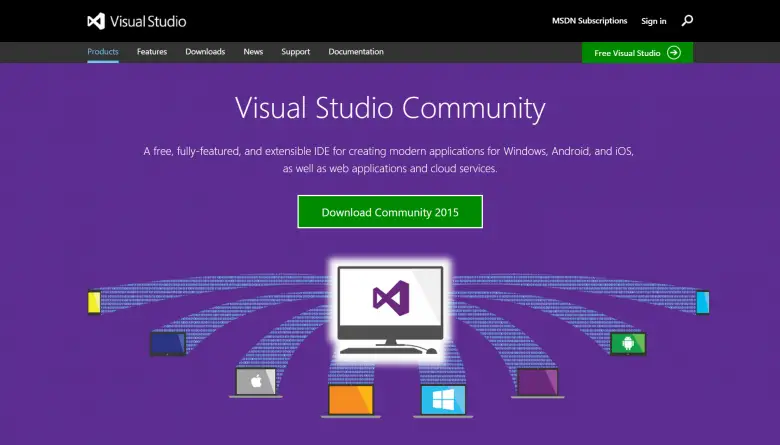Click the Free Visual Studio button
780x445 pixels.
point(637,53)
